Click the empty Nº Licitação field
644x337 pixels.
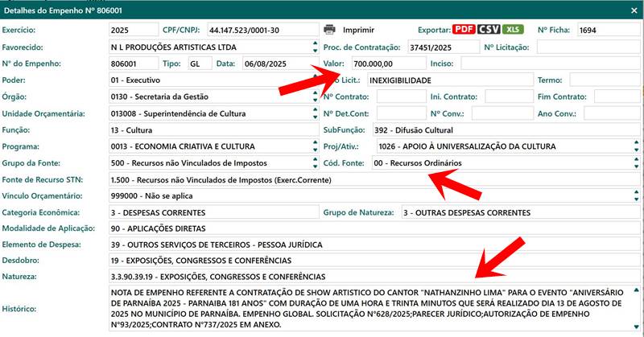click(586, 47)
